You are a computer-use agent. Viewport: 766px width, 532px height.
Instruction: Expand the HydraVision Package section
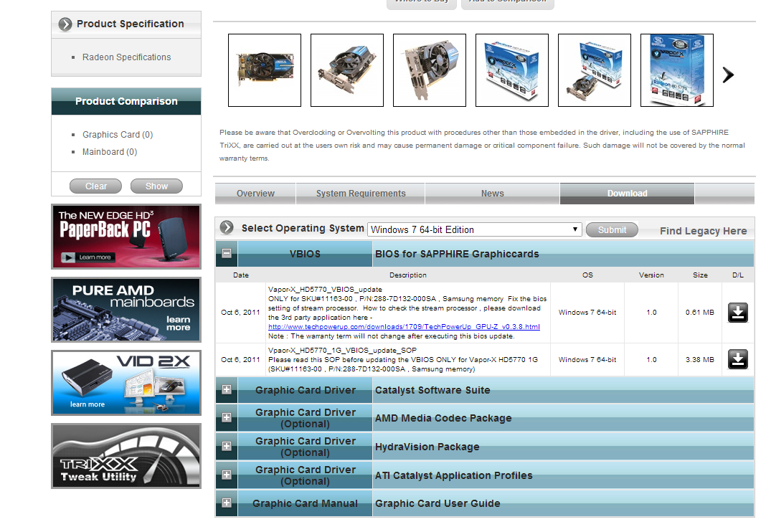coord(227,445)
